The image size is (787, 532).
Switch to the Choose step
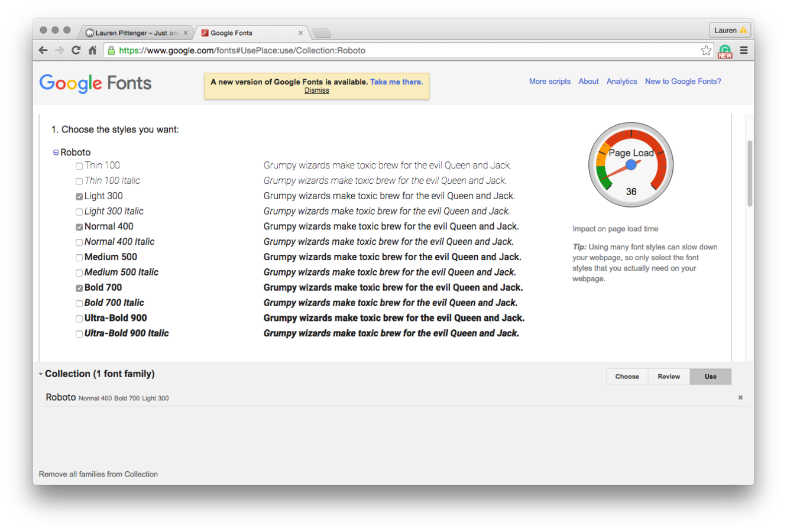[x=627, y=377]
